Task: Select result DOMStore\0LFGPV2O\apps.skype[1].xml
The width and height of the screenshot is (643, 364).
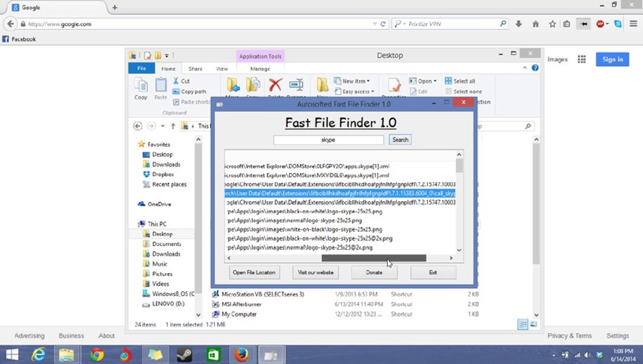Action: tap(307, 166)
